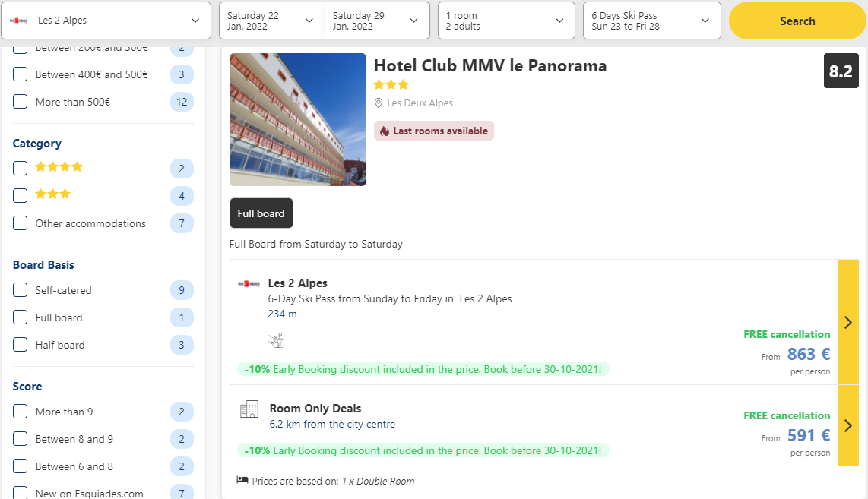The image size is (868, 499).
Task: Click the bed icon beside Prices are based on
Action: click(x=242, y=480)
